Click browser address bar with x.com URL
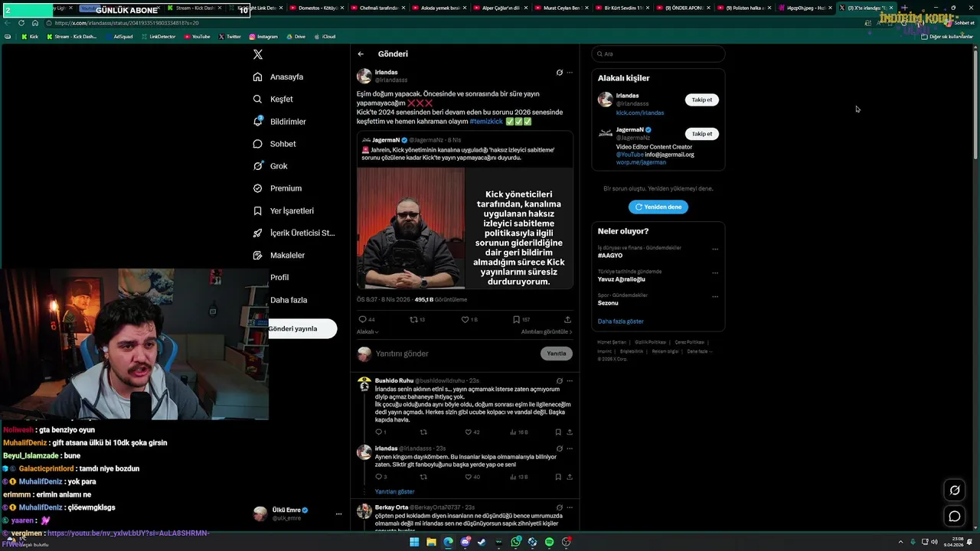Viewport: 980px width, 551px height. [x=452, y=23]
